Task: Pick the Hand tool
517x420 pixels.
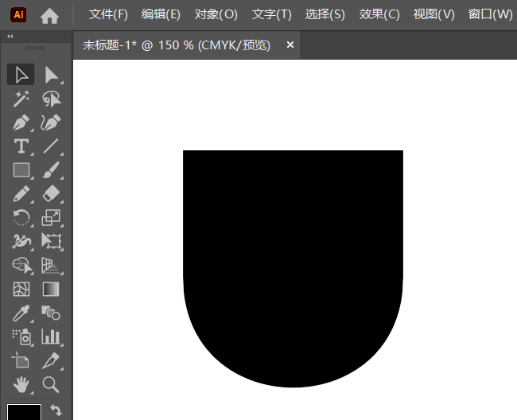Action: tap(21, 384)
